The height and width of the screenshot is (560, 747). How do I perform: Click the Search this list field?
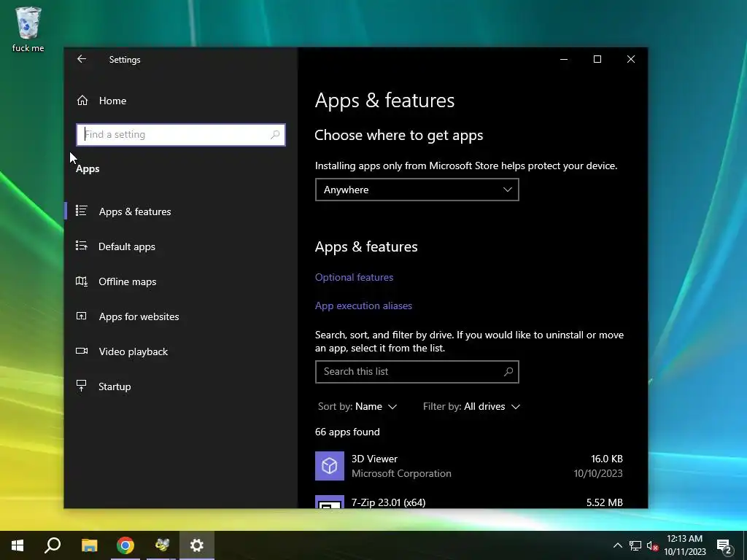[x=417, y=371]
